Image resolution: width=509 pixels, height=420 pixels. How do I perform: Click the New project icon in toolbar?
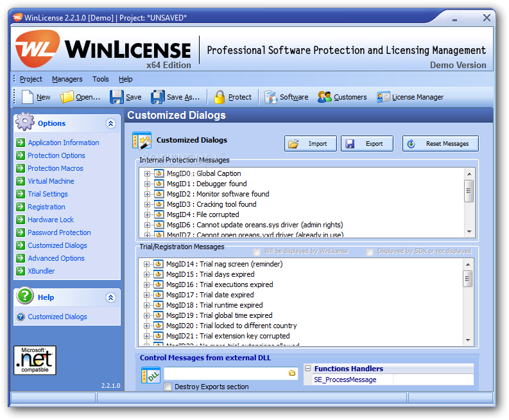28,97
